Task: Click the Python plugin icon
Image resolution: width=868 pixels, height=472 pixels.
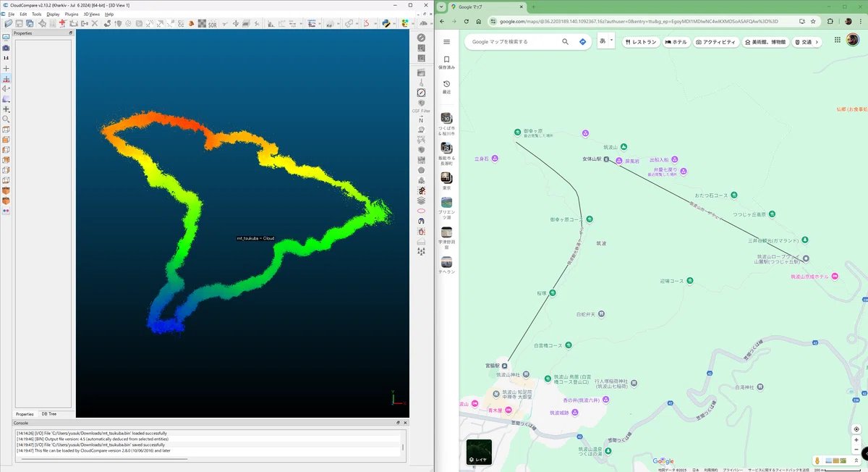Action: pyautogui.click(x=386, y=23)
